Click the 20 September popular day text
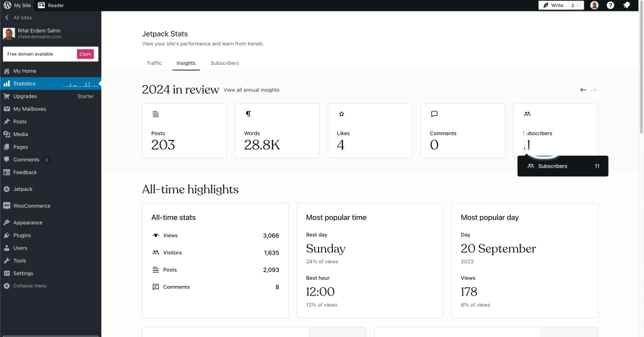 point(498,249)
